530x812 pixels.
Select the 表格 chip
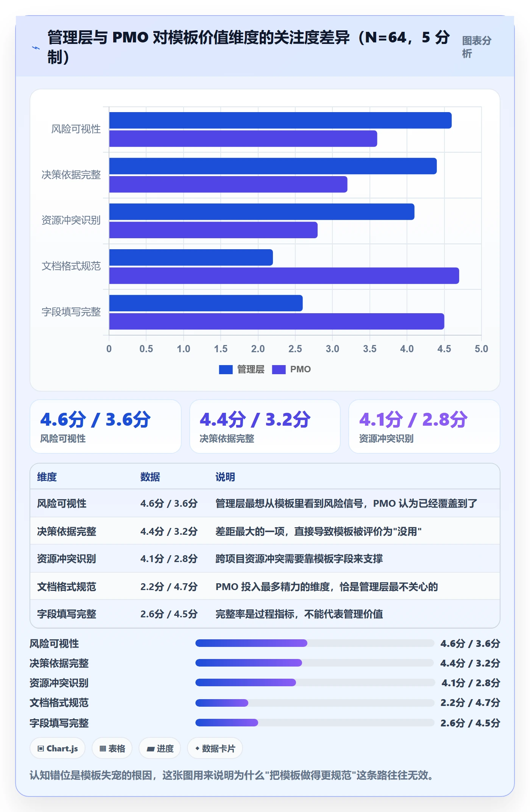point(112,748)
